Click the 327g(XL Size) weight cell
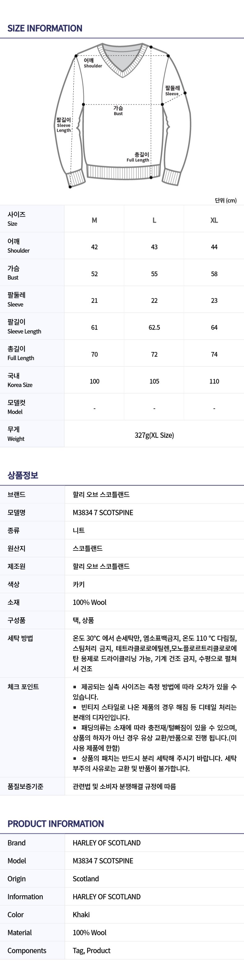 tap(154, 435)
